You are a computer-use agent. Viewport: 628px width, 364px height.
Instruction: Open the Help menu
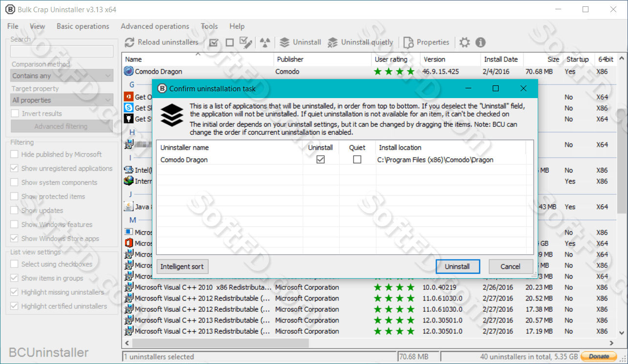pos(237,26)
